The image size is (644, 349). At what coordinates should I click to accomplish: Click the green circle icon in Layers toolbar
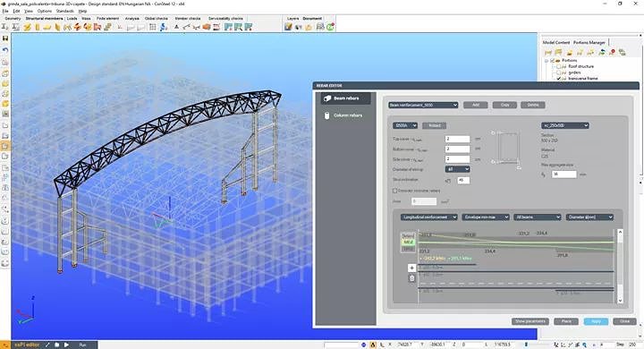coord(330,27)
